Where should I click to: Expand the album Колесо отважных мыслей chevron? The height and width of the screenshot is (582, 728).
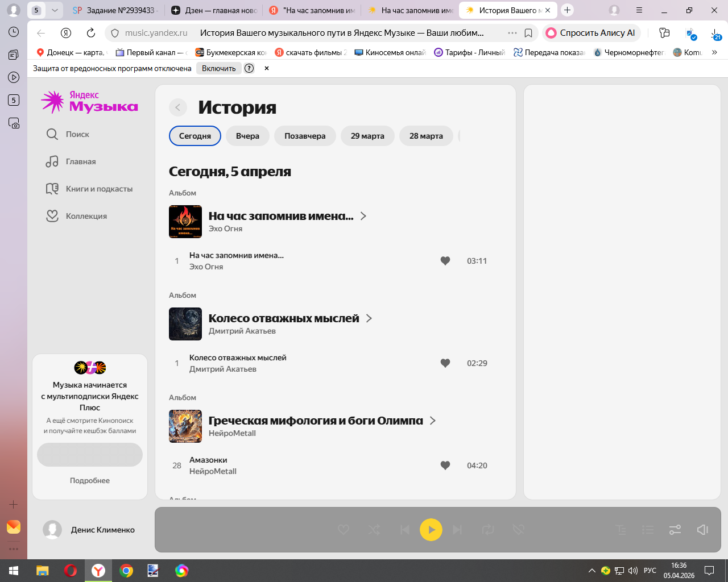point(369,318)
